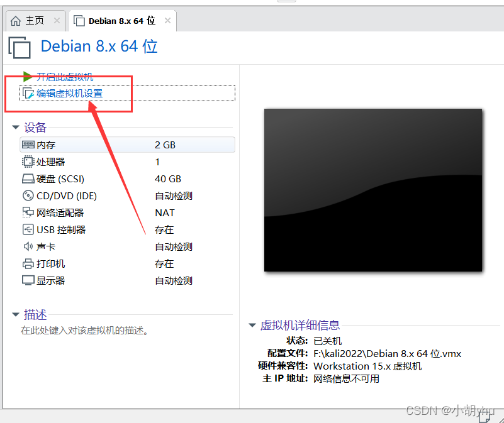504x423 pixels.
Task: Select the 声卡 device row
Action: [128, 246]
